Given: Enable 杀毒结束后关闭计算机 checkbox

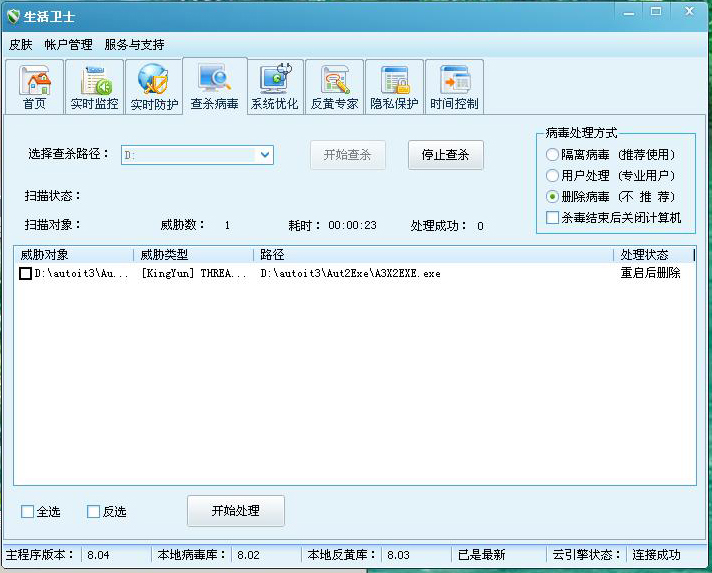Looking at the screenshot, I should (x=553, y=217).
